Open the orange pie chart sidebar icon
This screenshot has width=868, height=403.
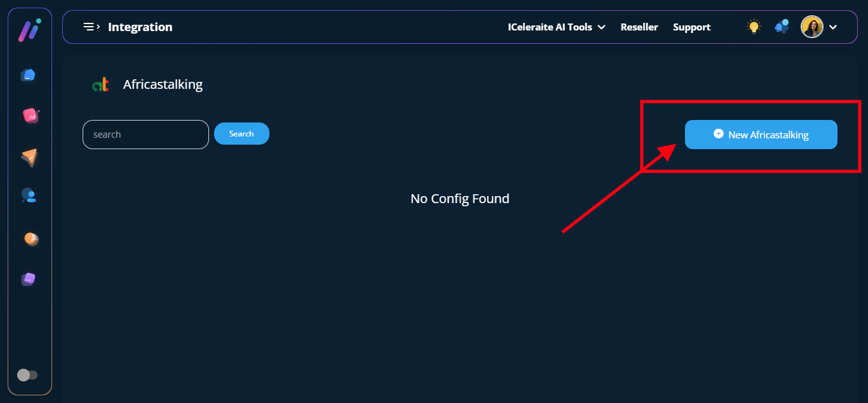[31, 239]
